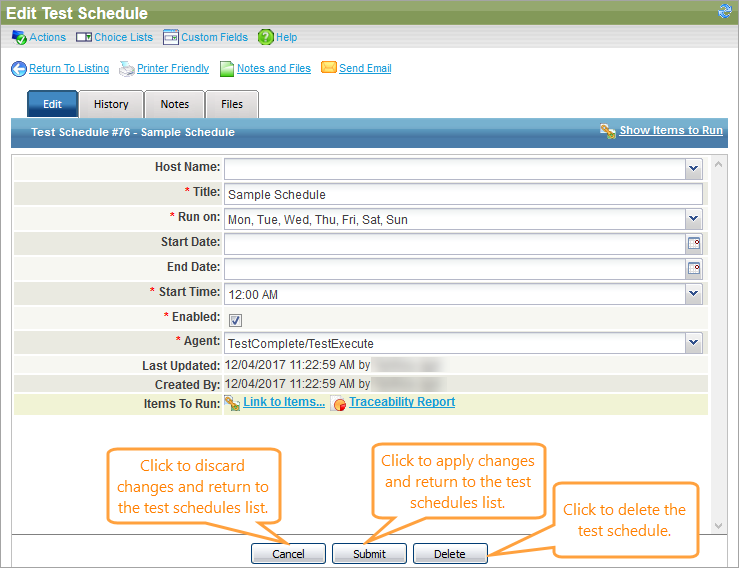Open the Start Time dropdown
739x568 pixels.
[x=694, y=293]
